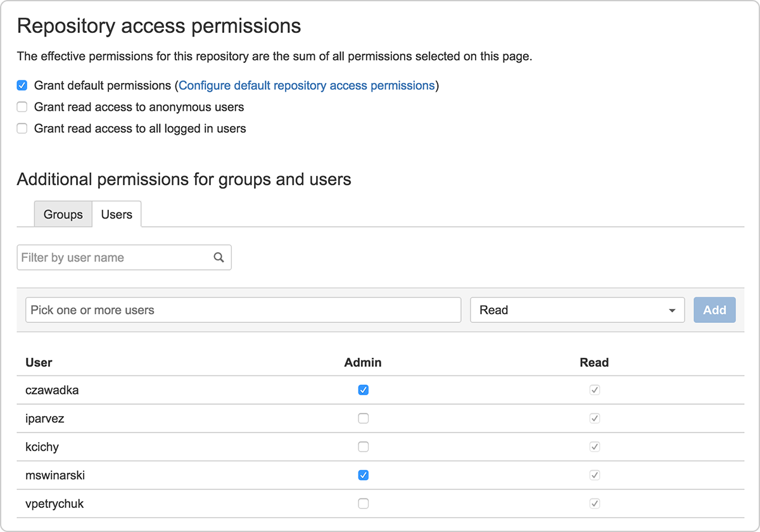Viewport: 760px width, 532px height.
Task: Click user name vpetrychuk
Action: [54, 503]
